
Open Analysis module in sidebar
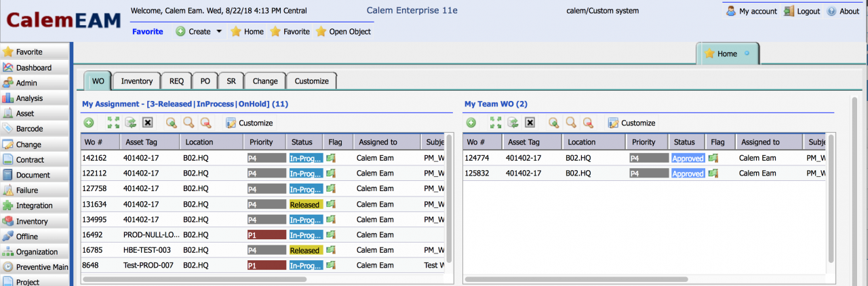click(x=35, y=98)
